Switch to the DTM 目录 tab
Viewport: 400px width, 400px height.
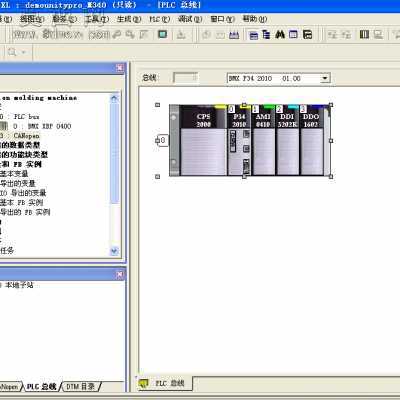[x=80, y=387]
